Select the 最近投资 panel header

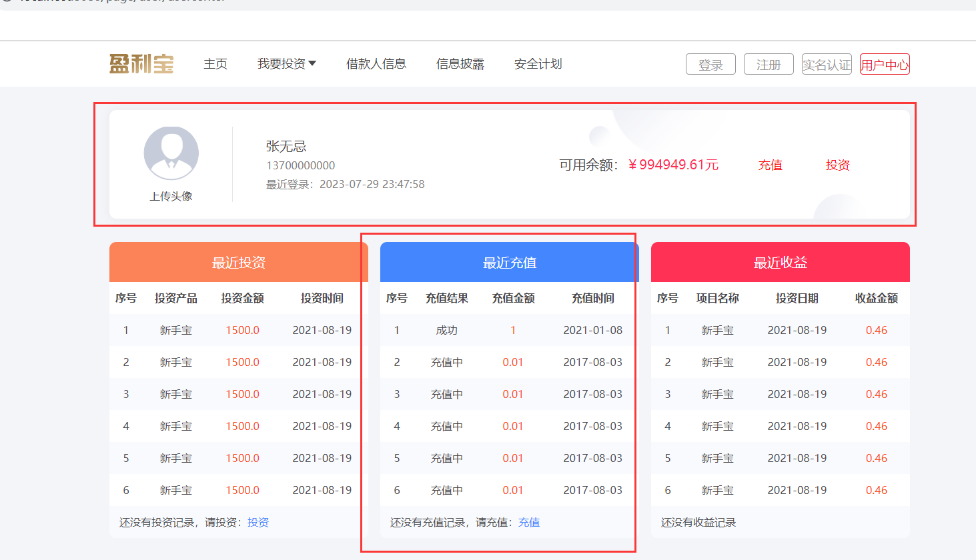point(239,263)
